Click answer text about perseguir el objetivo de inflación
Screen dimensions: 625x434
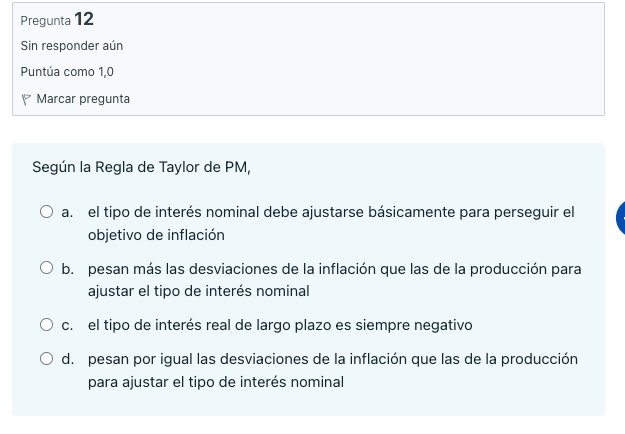pyautogui.click(x=330, y=223)
